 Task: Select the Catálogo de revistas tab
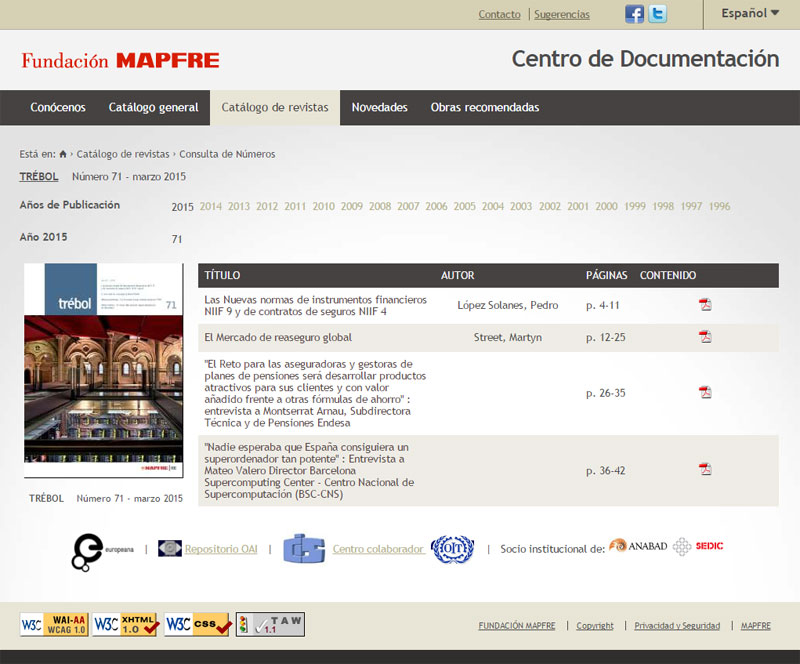[x=274, y=107]
